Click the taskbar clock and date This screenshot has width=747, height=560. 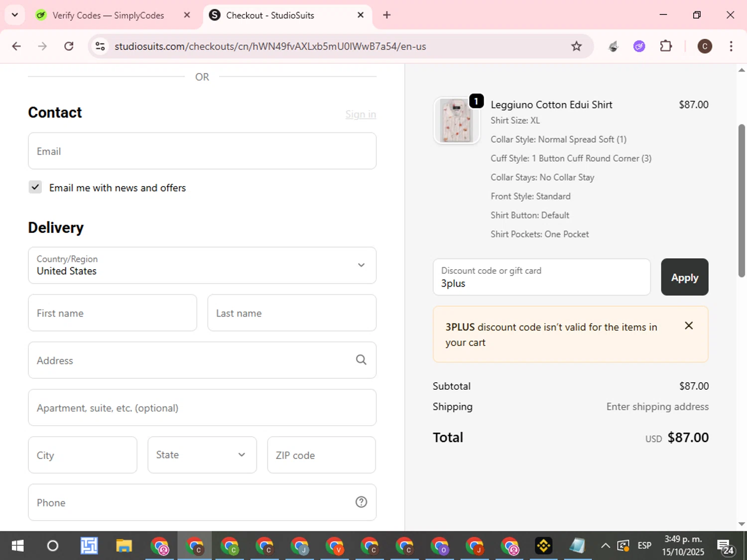click(x=683, y=546)
